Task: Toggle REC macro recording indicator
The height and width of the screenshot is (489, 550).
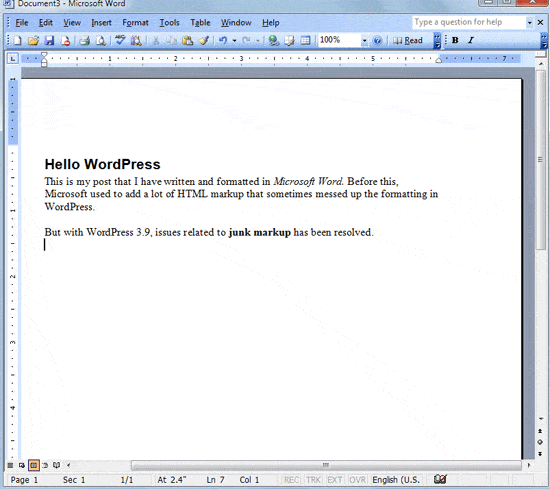Action: (291, 480)
